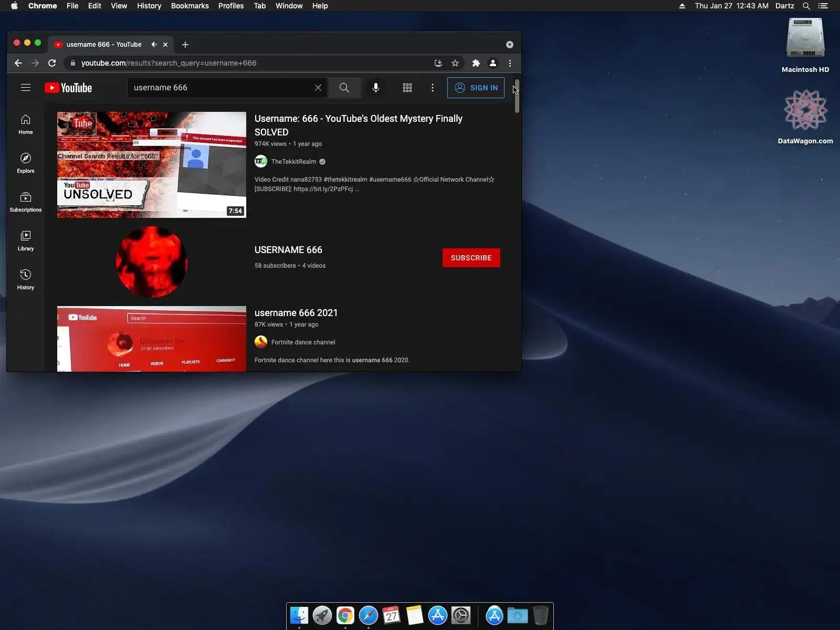840x630 pixels.
Task: Reload the YouTube results page
Action: [x=52, y=63]
